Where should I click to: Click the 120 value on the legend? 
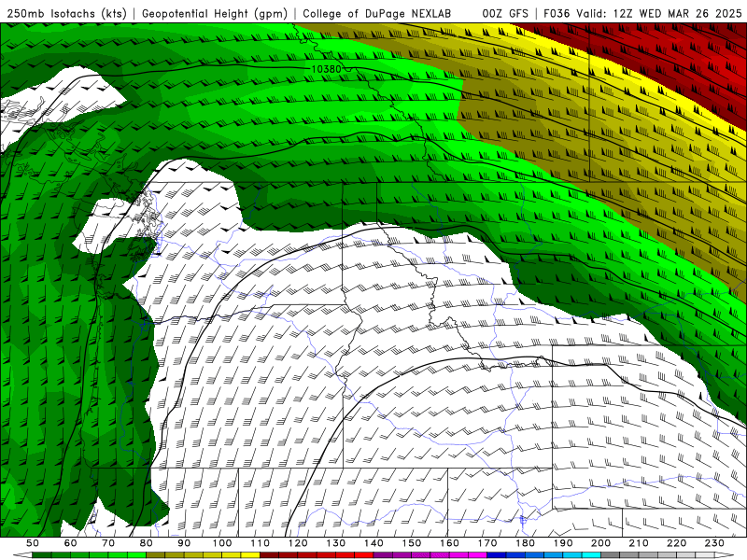(298, 543)
